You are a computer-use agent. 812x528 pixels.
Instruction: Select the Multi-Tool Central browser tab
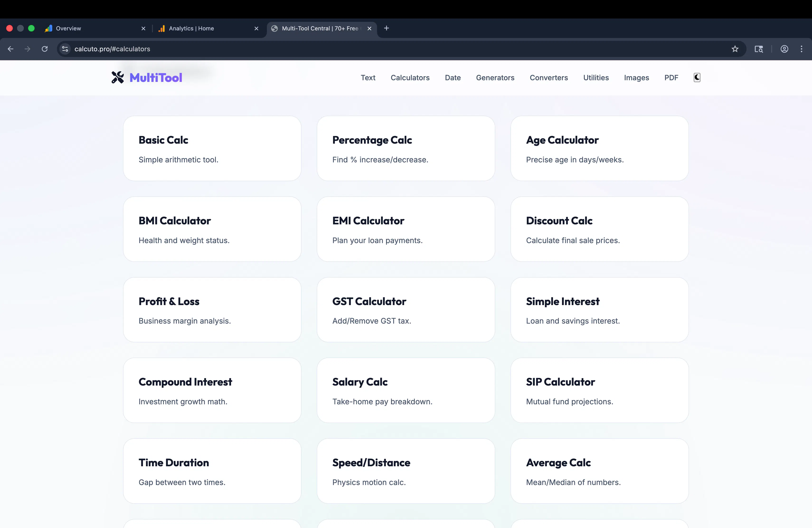click(x=322, y=29)
